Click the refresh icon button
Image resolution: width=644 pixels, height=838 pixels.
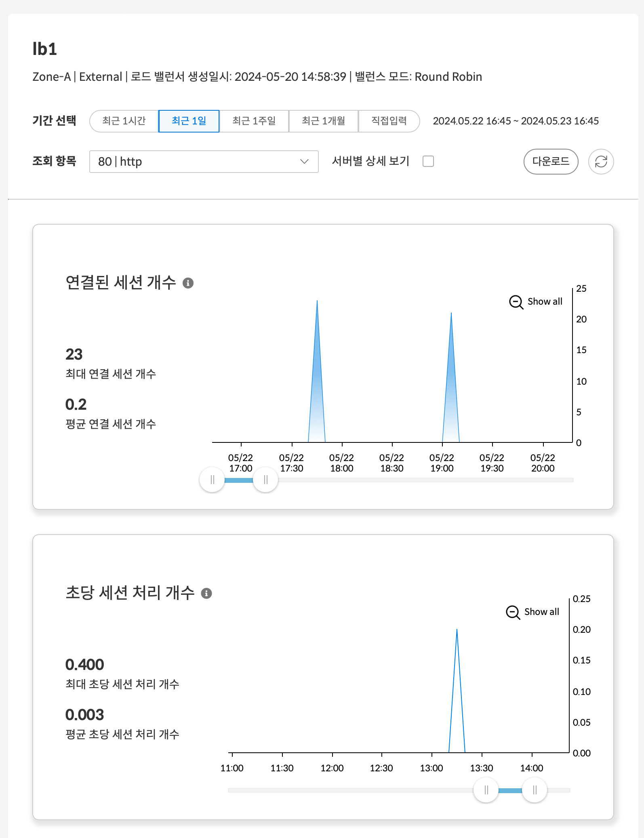[601, 162]
